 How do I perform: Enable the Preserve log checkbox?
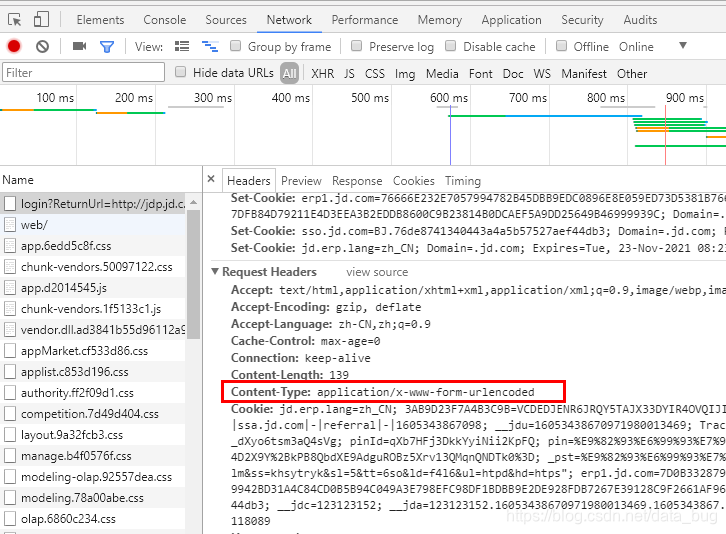[x=357, y=46]
